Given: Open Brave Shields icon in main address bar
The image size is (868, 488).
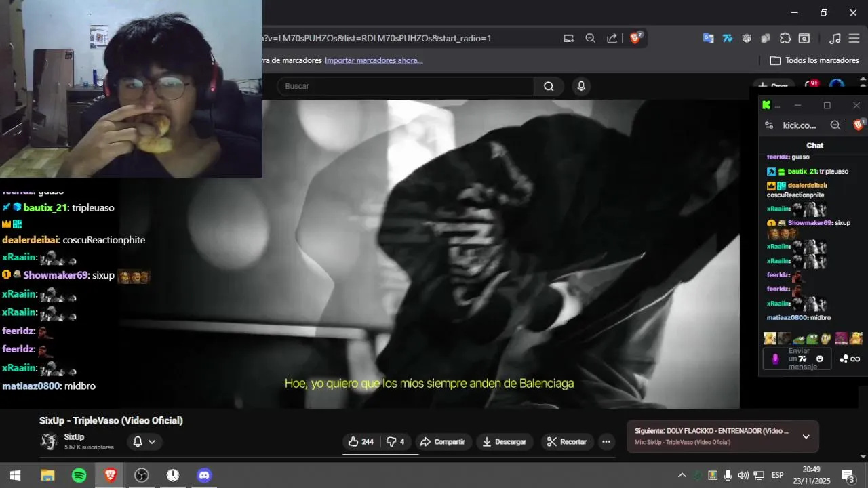Looking at the screenshot, I should tap(635, 38).
